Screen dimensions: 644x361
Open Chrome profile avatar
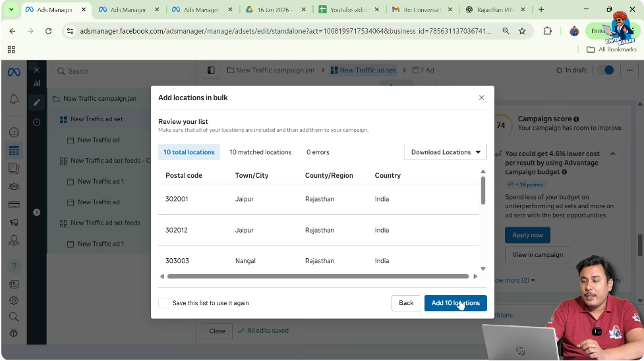coord(574,31)
